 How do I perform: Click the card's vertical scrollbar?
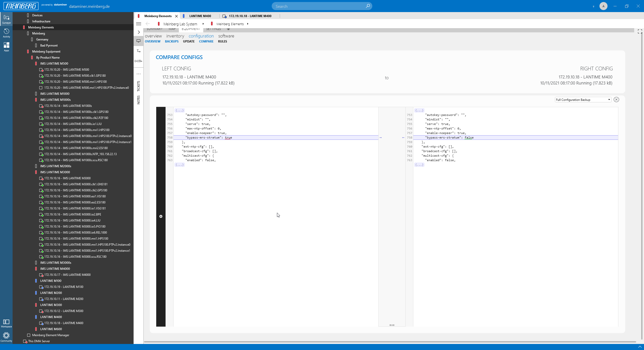click(x=641, y=186)
